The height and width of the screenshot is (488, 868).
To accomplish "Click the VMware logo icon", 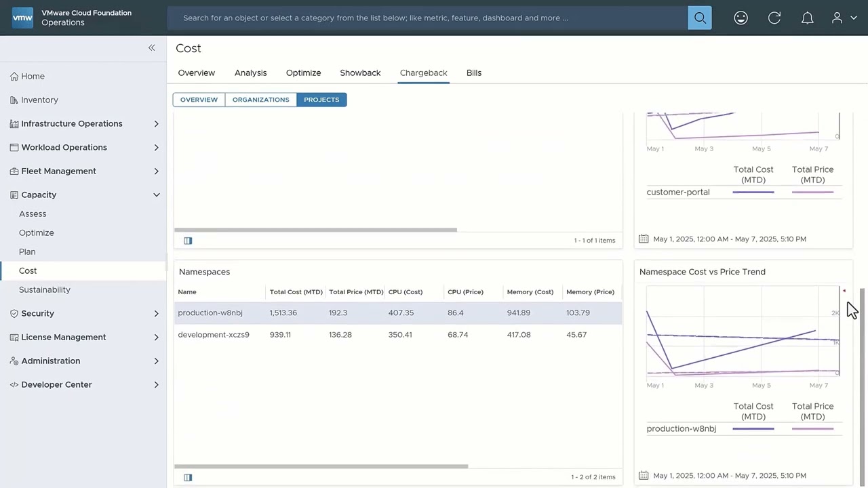I will (x=22, y=18).
